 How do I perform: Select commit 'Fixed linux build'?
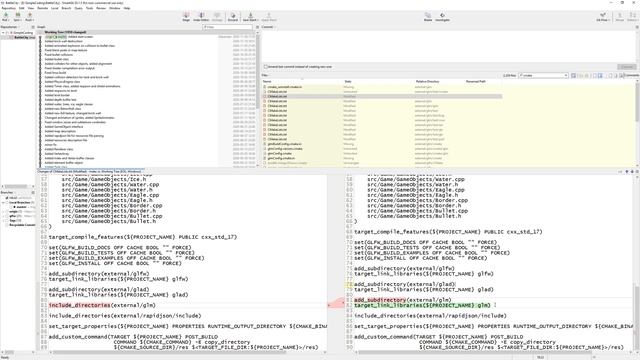coord(55,73)
